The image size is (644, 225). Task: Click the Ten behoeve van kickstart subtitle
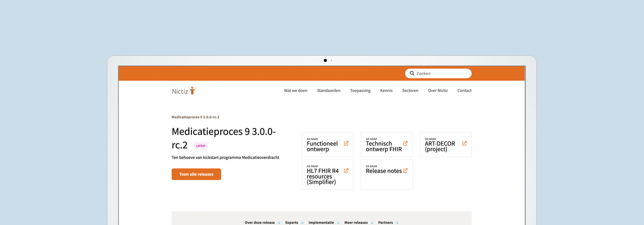pyautogui.click(x=225, y=157)
